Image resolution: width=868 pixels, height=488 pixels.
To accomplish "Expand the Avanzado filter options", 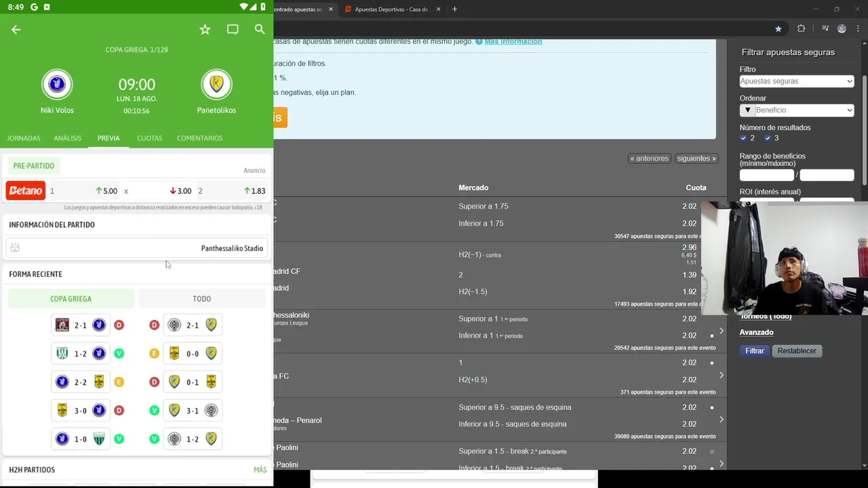I will click(x=756, y=332).
